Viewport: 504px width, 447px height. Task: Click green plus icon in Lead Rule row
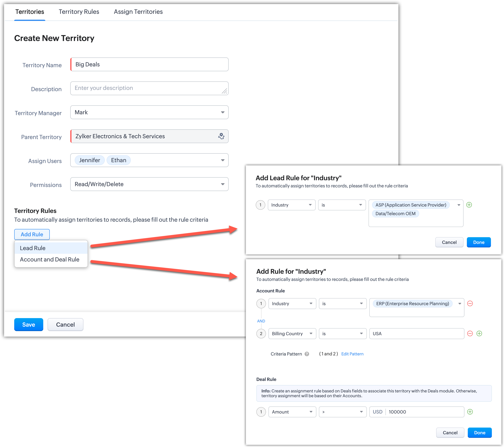click(x=469, y=205)
